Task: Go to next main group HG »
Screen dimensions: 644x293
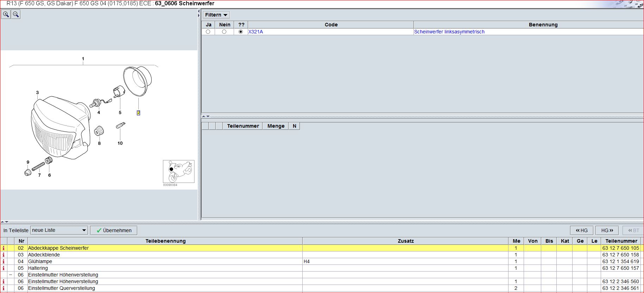Action: (607, 230)
